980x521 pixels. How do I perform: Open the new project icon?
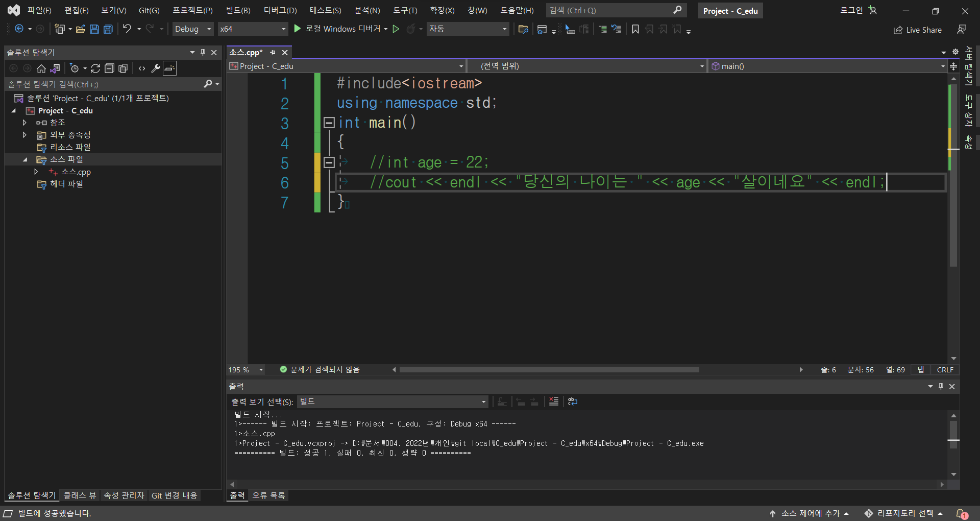(x=60, y=29)
